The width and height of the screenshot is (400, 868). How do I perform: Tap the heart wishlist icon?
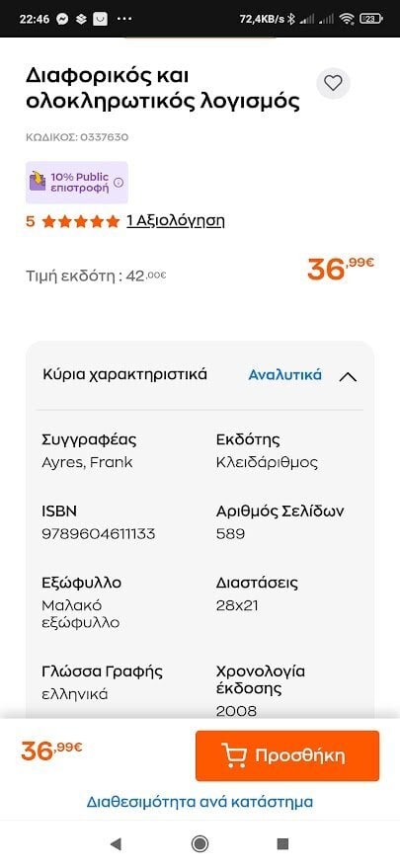[x=333, y=84]
